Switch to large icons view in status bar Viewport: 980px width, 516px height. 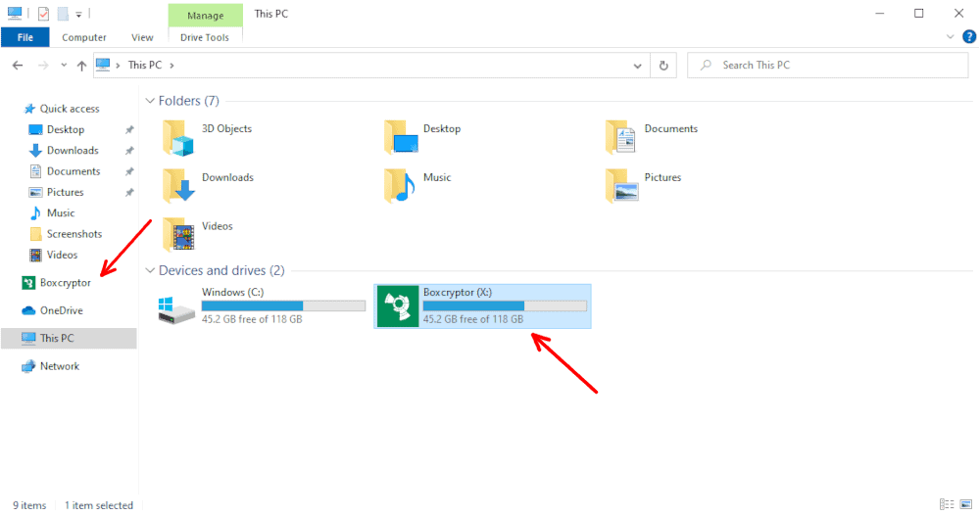(966, 504)
